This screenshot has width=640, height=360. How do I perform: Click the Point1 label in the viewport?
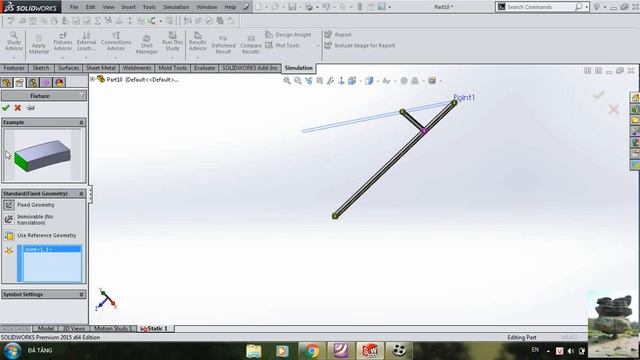pyautogui.click(x=464, y=98)
